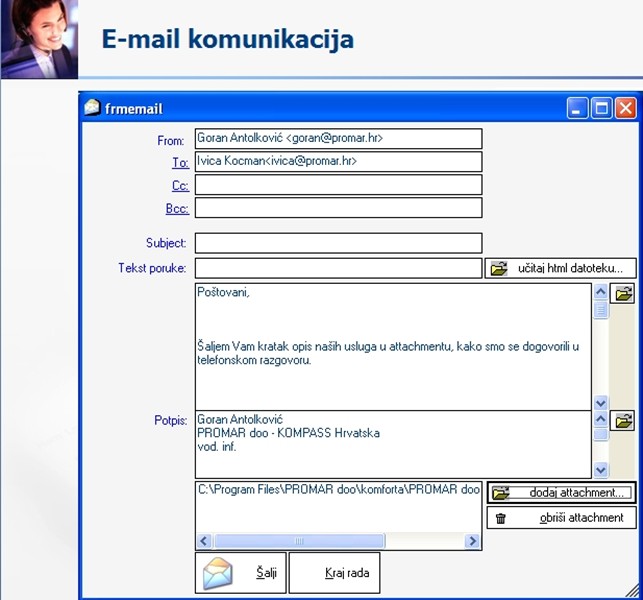Click the E-mail komunikacija heading
Viewport: 643px width, 600px height.
[x=228, y=40]
